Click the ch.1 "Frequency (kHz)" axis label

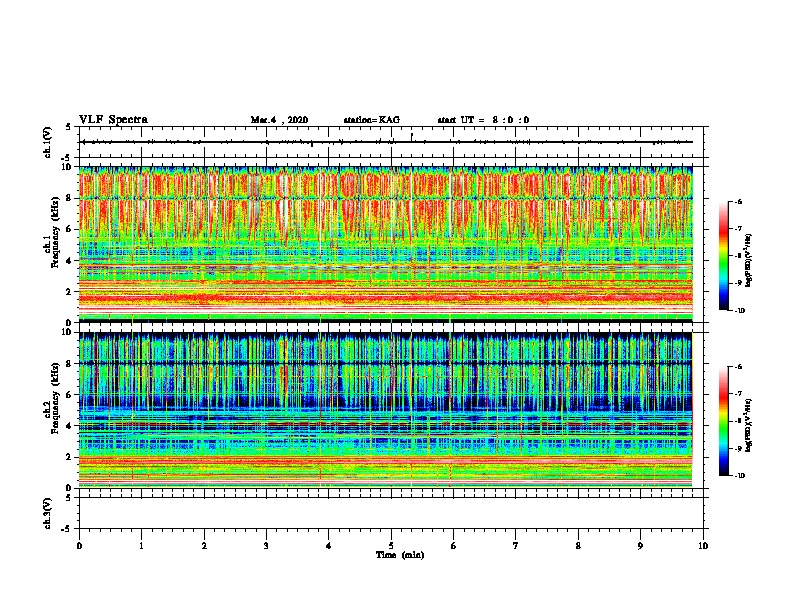coord(56,232)
